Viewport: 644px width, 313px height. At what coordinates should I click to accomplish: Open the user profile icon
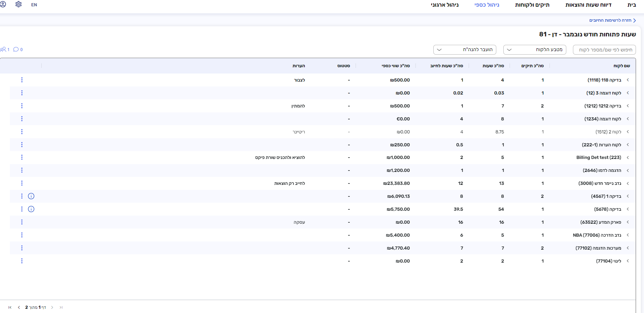3,5
